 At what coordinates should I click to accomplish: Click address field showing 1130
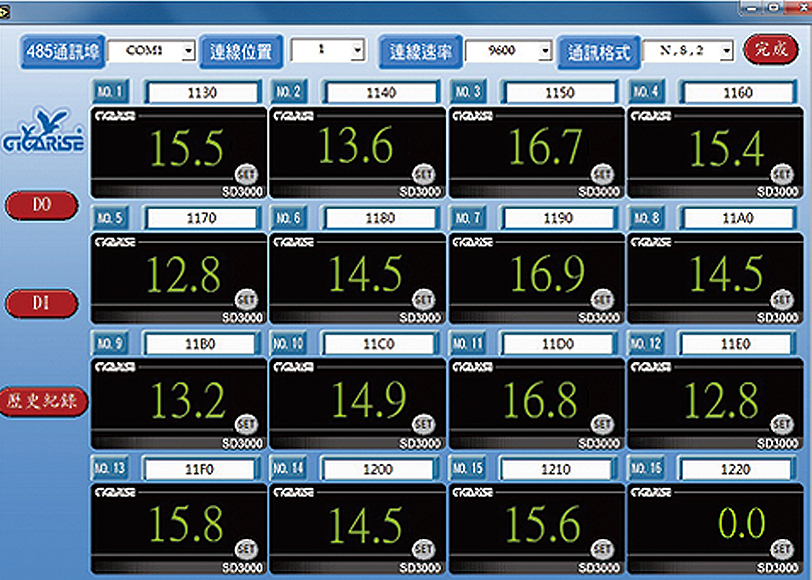click(202, 93)
